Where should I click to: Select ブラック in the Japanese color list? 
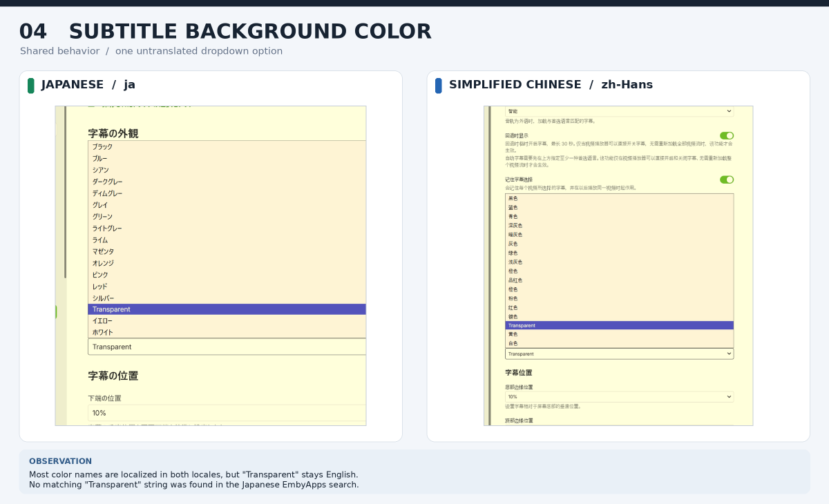click(x=227, y=147)
